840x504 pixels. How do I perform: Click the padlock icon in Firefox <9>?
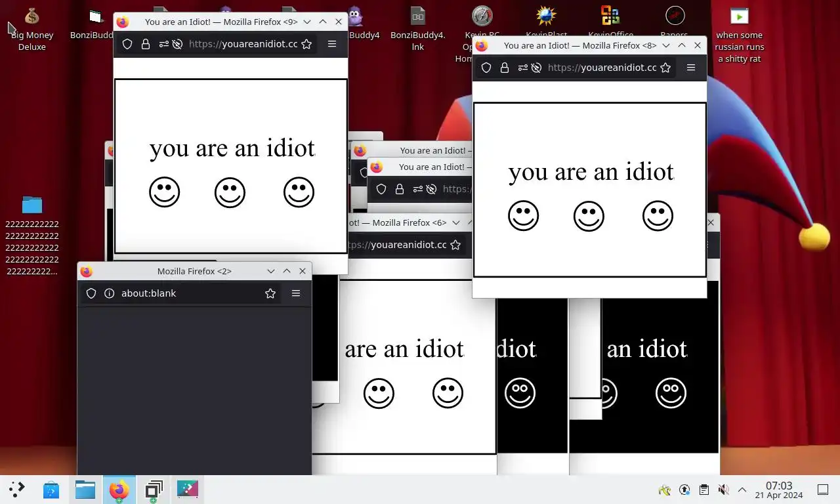coord(146,44)
